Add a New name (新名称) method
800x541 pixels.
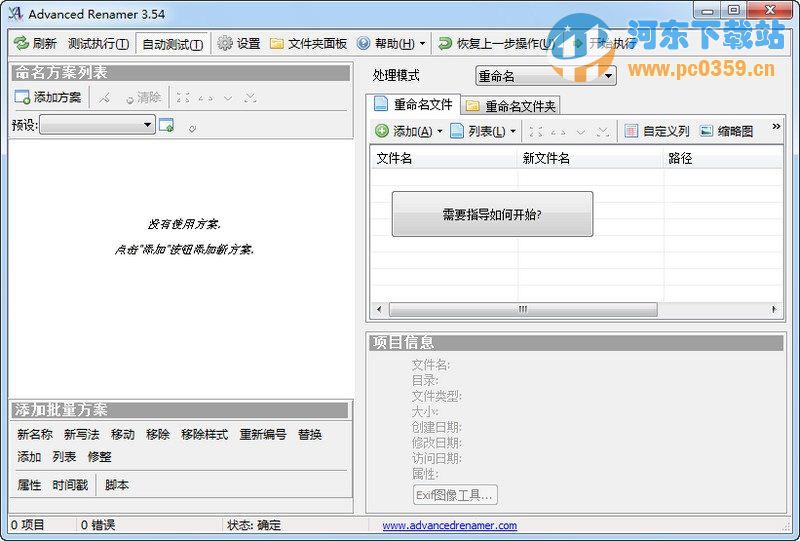click(x=35, y=435)
